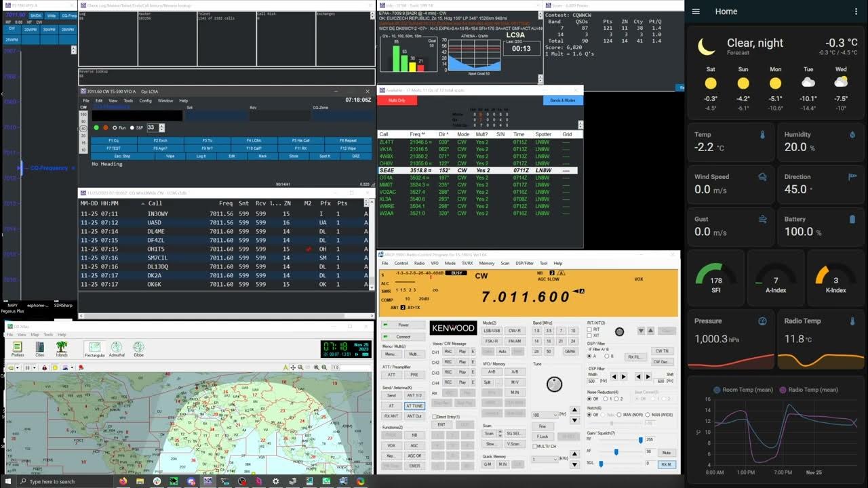
Task: Click the Log It button
Action: (x=201, y=156)
